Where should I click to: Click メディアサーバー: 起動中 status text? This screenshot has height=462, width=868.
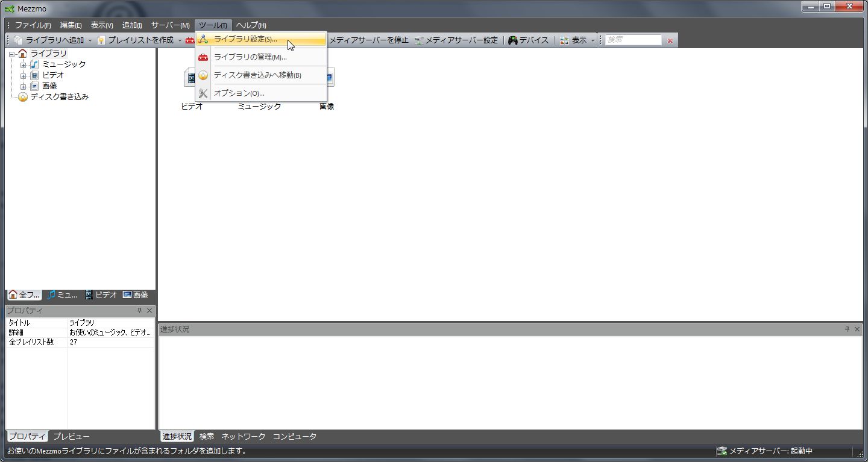(x=771, y=451)
